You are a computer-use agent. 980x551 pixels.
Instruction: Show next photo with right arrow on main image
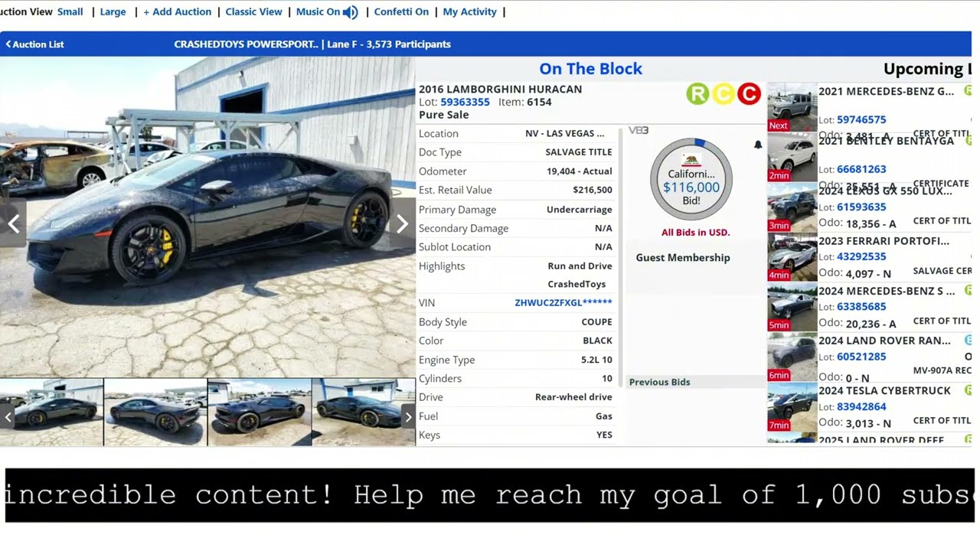tap(402, 223)
